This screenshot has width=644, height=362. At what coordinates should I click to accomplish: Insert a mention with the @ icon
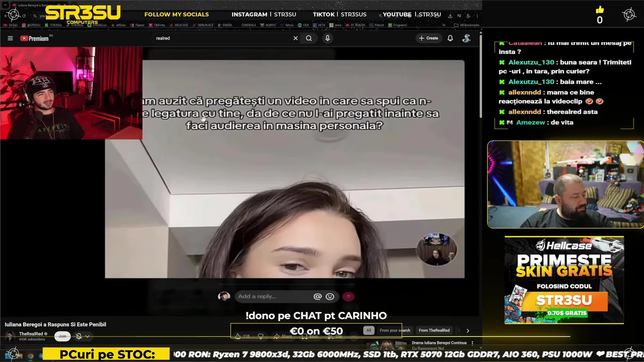click(317, 297)
